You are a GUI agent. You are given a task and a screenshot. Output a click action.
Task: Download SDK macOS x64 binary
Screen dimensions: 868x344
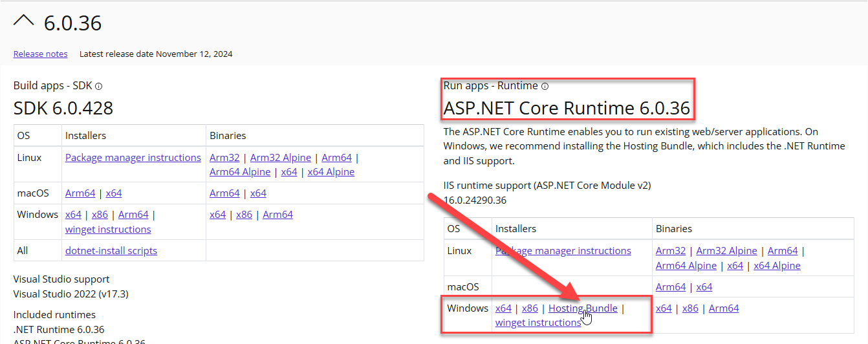point(258,193)
